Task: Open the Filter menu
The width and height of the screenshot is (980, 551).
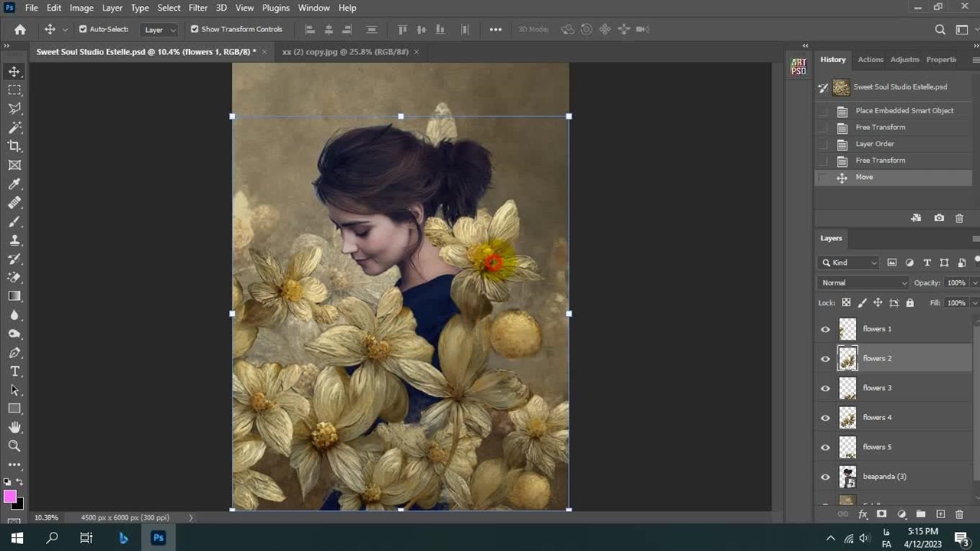Action: point(198,8)
